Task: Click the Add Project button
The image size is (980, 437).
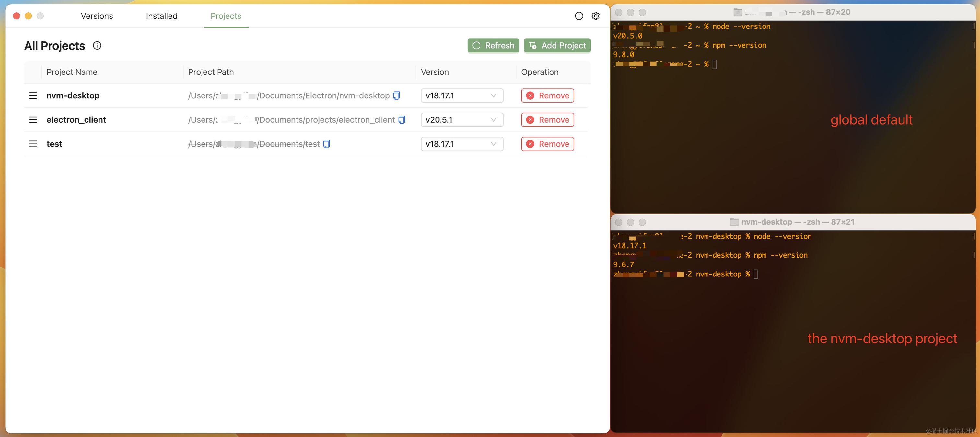Action: tap(557, 46)
